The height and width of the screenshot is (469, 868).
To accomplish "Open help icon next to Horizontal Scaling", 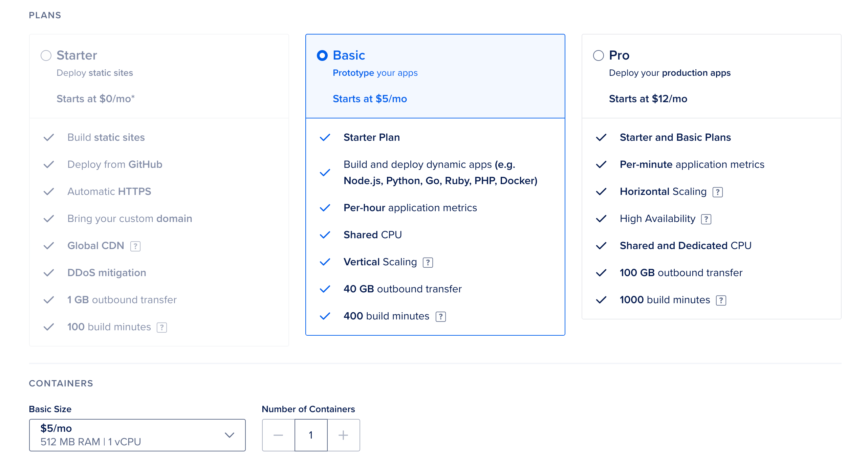I will (718, 192).
